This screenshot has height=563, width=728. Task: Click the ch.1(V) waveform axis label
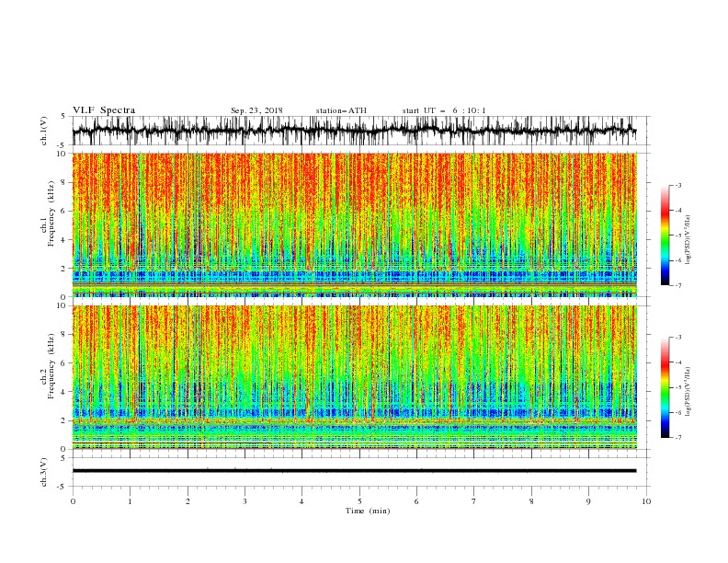tap(44, 131)
